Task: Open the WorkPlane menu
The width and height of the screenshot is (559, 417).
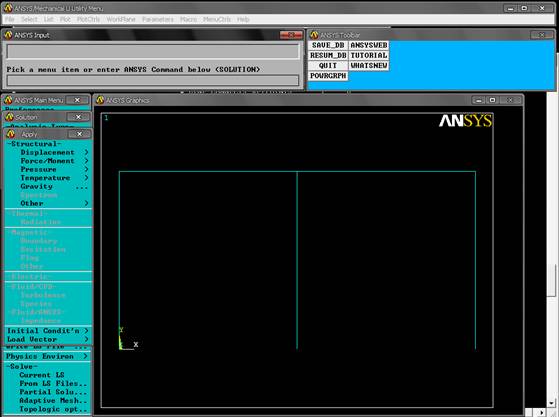Action: [121, 19]
